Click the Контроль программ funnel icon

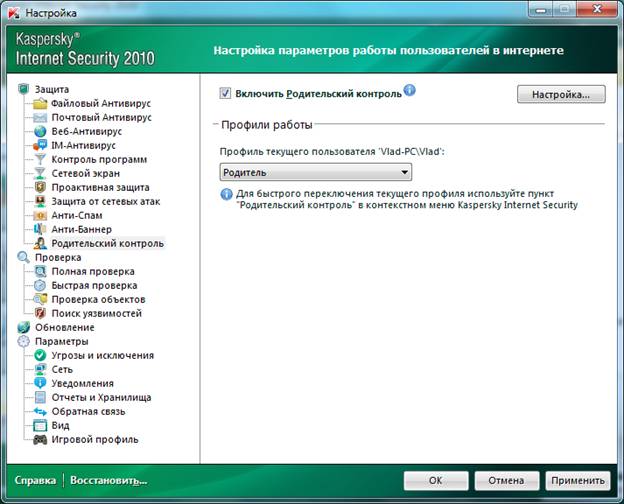pyautogui.click(x=40, y=159)
